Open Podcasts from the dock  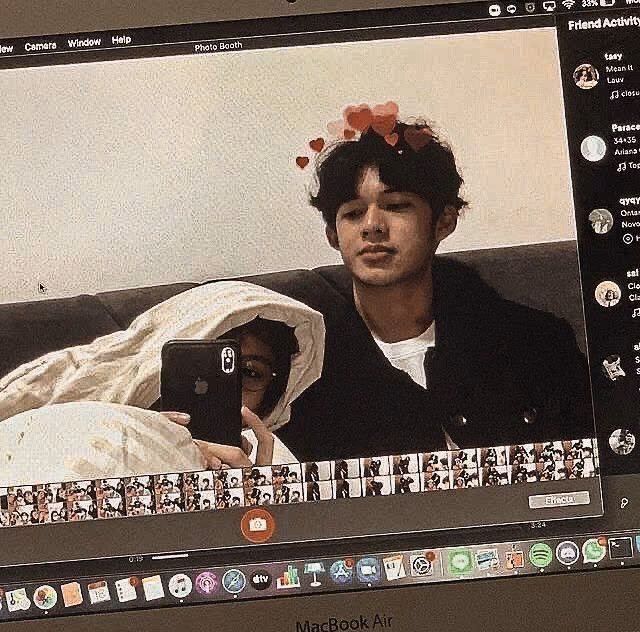[207, 583]
